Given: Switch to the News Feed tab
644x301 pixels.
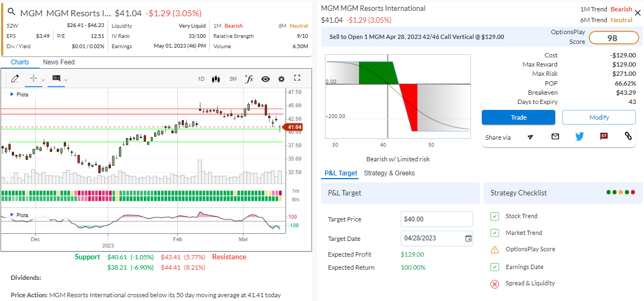Looking at the screenshot, I should (x=59, y=62).
